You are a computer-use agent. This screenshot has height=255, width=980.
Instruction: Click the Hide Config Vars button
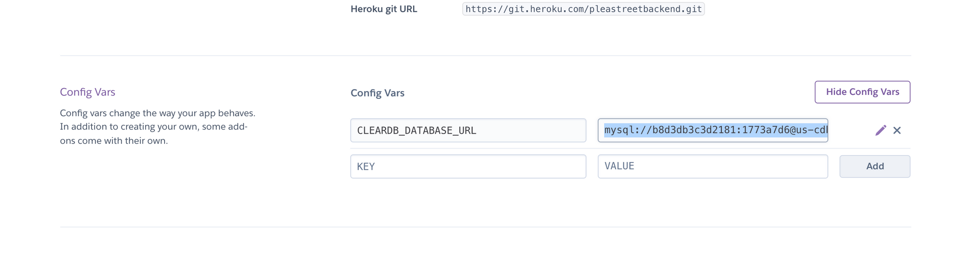[862, 92]
